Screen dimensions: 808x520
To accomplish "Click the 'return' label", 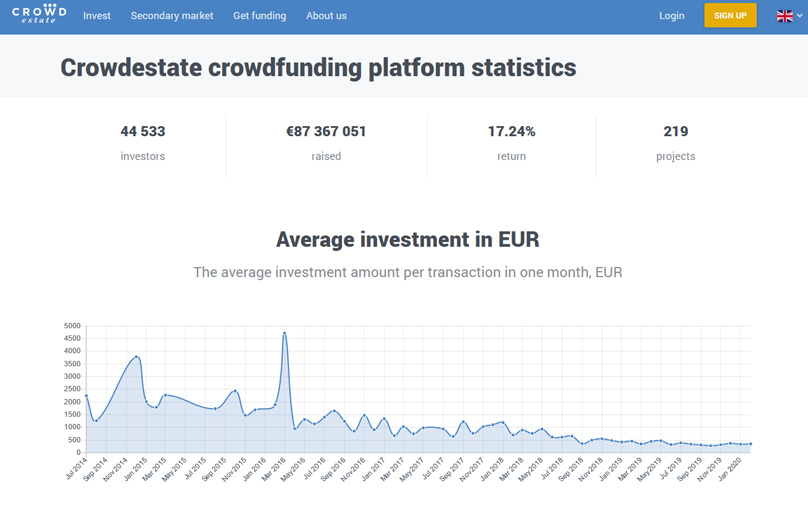I will coord(511,156).
